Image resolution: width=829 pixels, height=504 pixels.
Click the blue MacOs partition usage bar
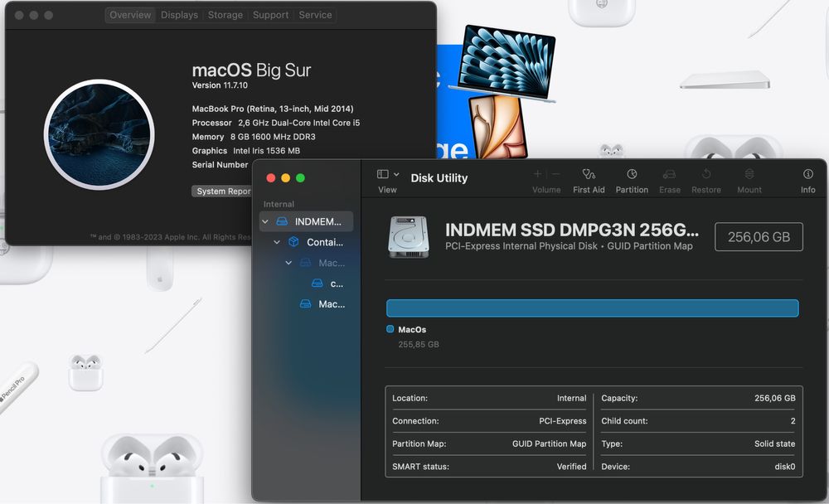click(592, 308)
